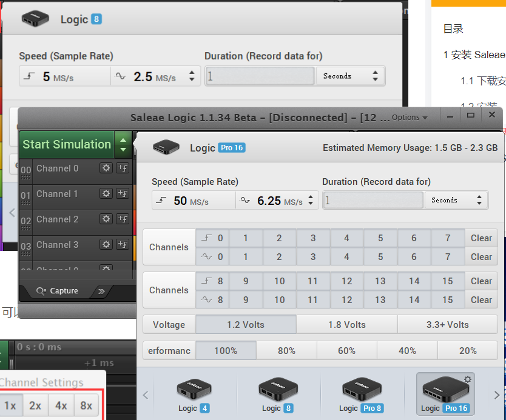Image resolution: width=506 pixels, height=420 pixels.
Task: Click duration field in Logic Pro 16 panel
Action: [373, 200]
